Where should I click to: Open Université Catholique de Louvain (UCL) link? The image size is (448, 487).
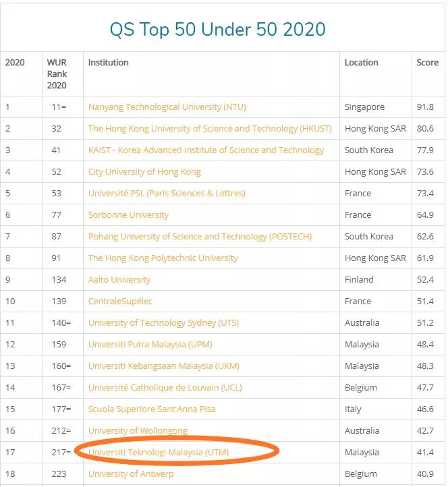(x=165, y=388)
